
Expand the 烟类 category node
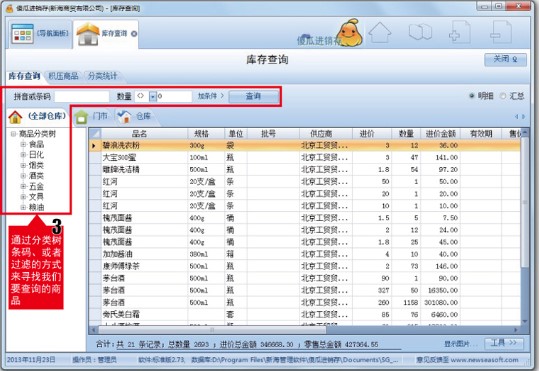point(23,165)
